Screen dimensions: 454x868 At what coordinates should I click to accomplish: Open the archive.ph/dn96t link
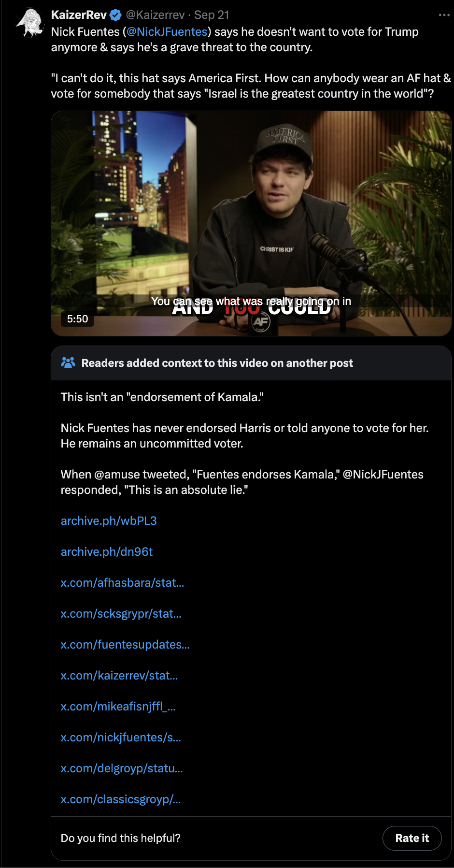click(x=107, y=552)
